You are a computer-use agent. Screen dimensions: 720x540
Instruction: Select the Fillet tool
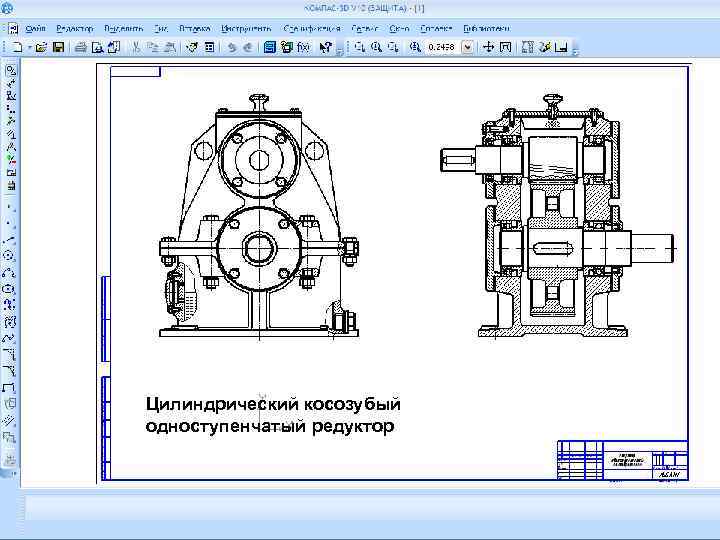[x=11, y=371]
